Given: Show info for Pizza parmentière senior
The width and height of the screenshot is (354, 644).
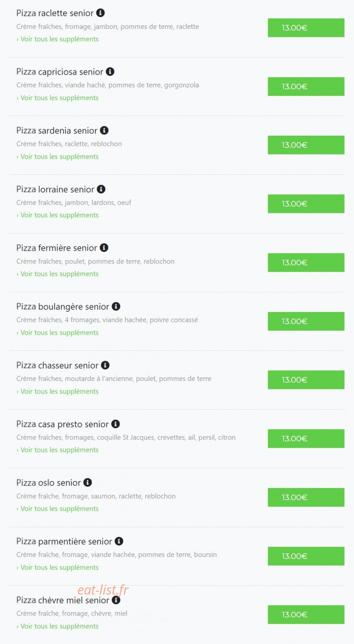Looking at the screenshot, I should (x=119, y=541).
